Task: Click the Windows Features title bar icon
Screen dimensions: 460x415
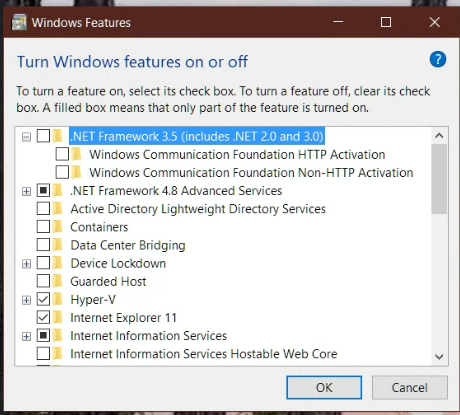Action: (x=19, y=22)
